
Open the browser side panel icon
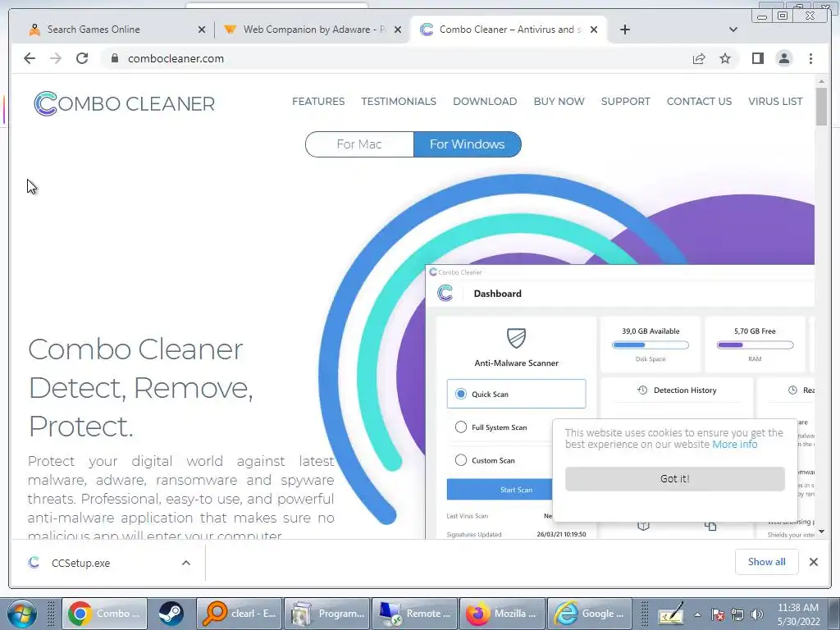(757, 58)
